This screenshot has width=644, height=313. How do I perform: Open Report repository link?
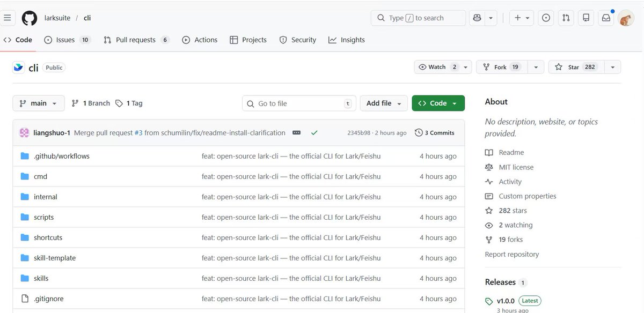point(511,255)
